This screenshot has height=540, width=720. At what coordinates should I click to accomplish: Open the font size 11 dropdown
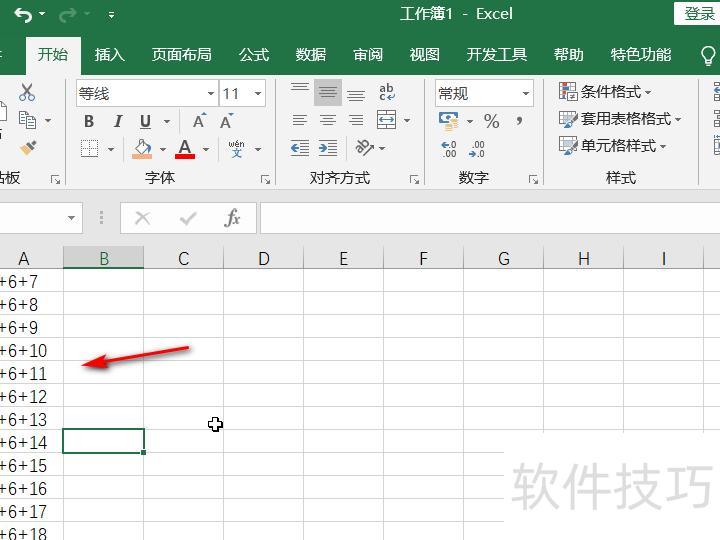pos(258,94)
